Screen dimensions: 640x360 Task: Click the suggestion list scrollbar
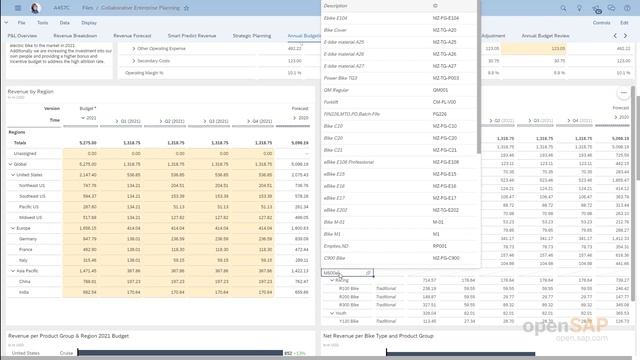pos(478,77)
